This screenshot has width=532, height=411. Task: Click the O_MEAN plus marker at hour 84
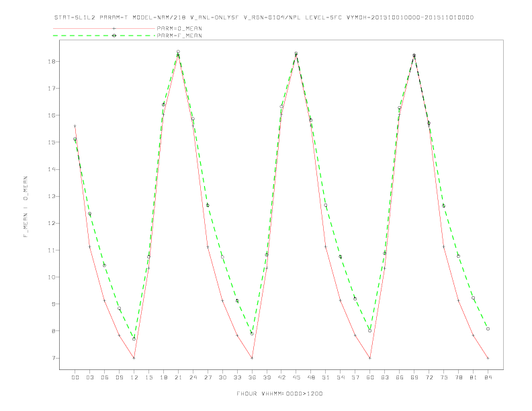tap(488, 358)
